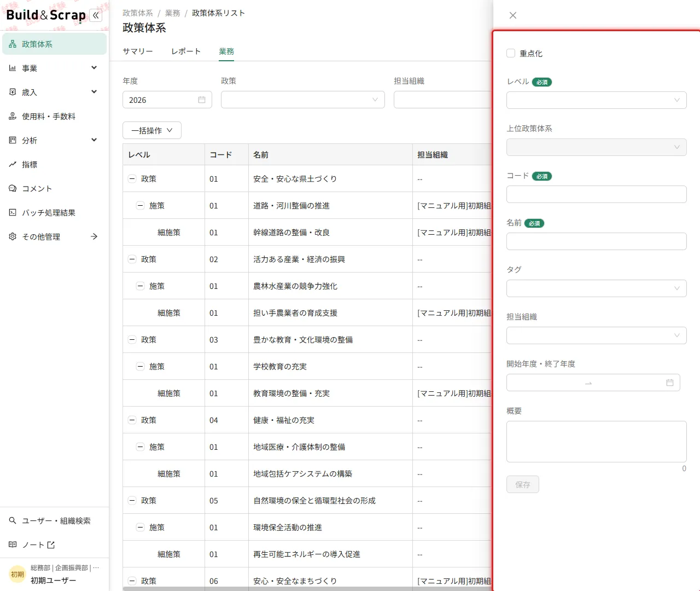Click the 政策体系 breadcrumb link

[138, 13]
